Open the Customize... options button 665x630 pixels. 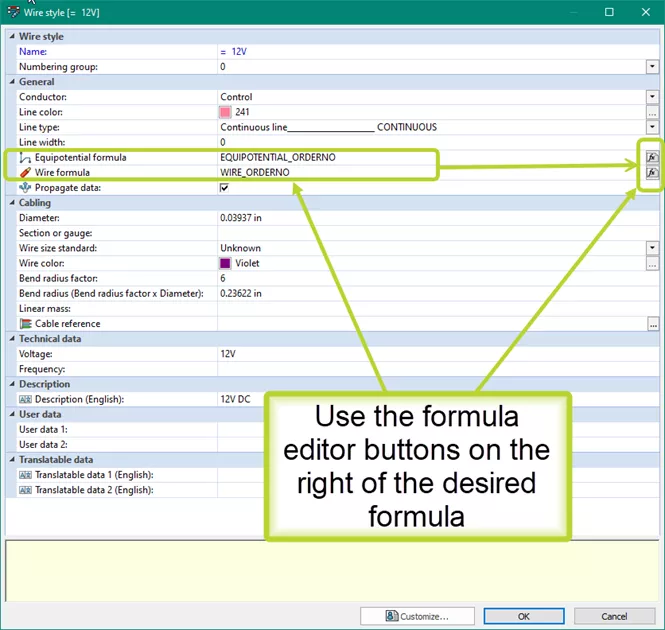pos(418,616)
